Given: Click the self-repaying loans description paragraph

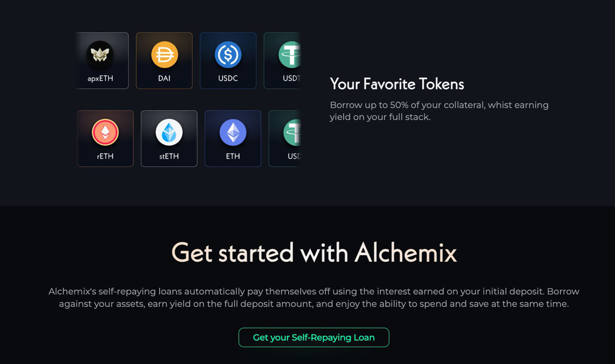Looking at the screenshot, I should [x=314, y=297].
